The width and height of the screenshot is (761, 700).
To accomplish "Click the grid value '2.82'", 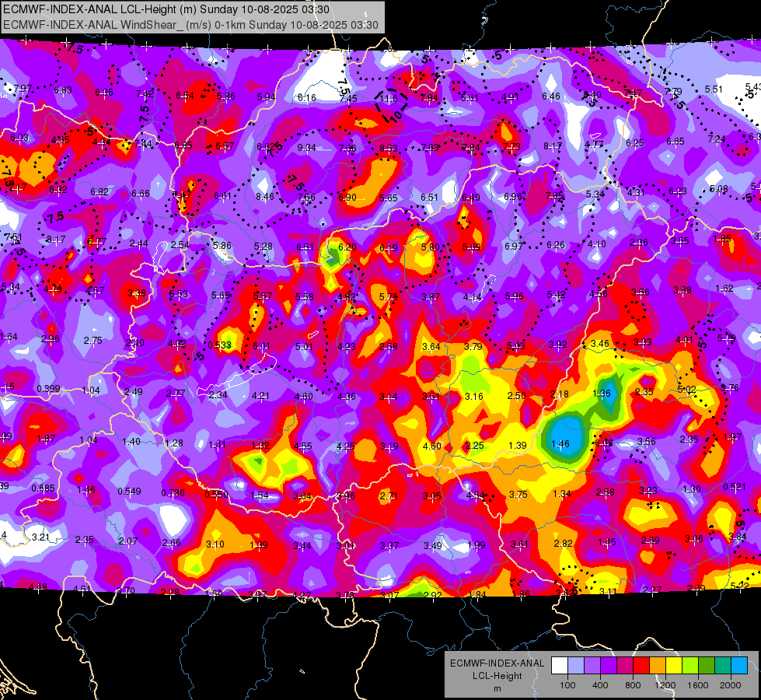I will (x=563, y=543).
